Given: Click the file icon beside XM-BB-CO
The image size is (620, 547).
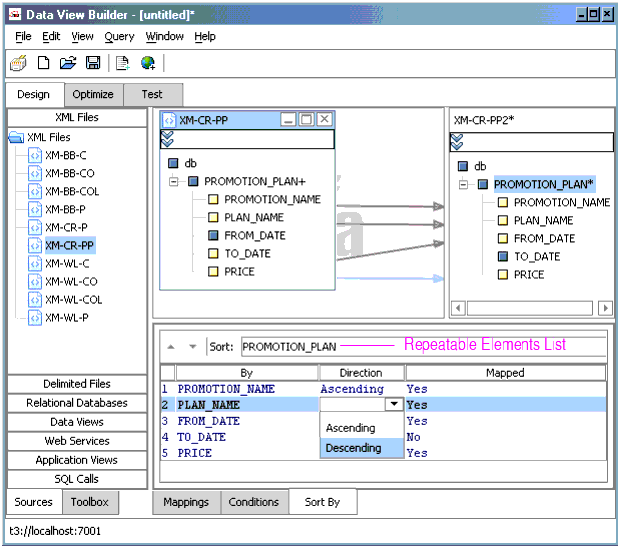Looking at the screenshot, I should point(35,173).
